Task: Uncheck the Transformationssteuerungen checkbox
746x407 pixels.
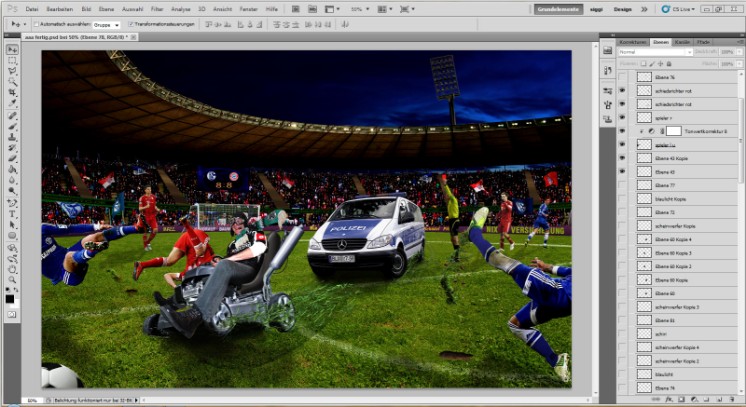Action: point(131,23)
